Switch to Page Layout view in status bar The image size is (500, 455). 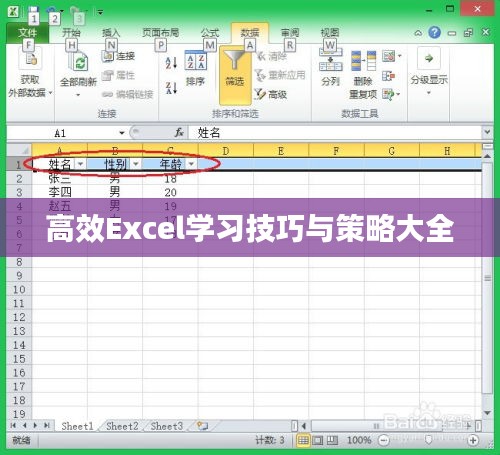pyautogui.click(x=317, y=440)
